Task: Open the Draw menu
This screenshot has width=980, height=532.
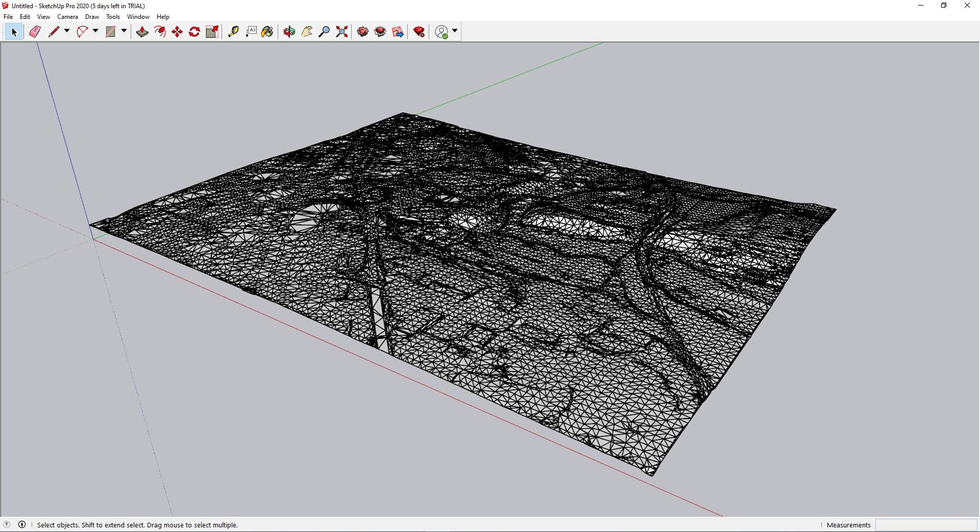Action: tap(92, 17)
